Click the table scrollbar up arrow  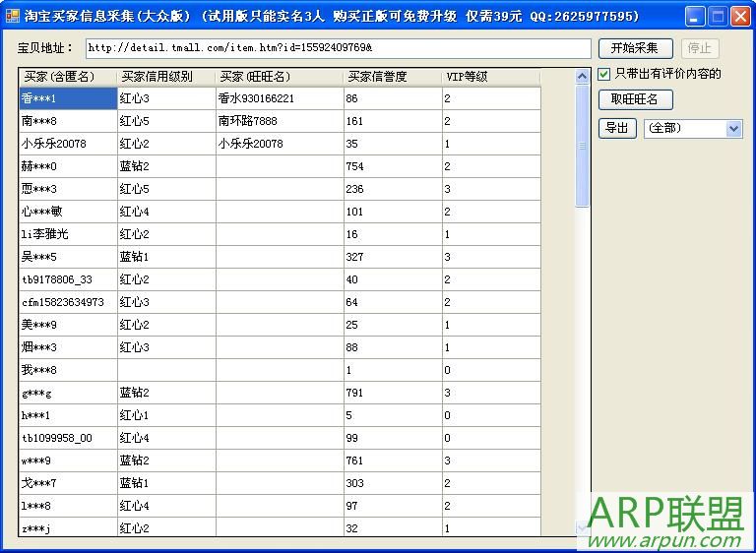pyautogui.click(x=583, y=77)
